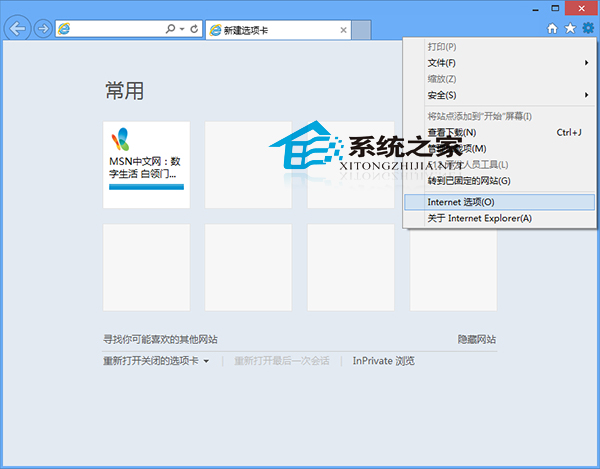600x469 pixels.
Task: Choose 关于 Internet Explorer(A) menu item
Action: click(479, 218)
